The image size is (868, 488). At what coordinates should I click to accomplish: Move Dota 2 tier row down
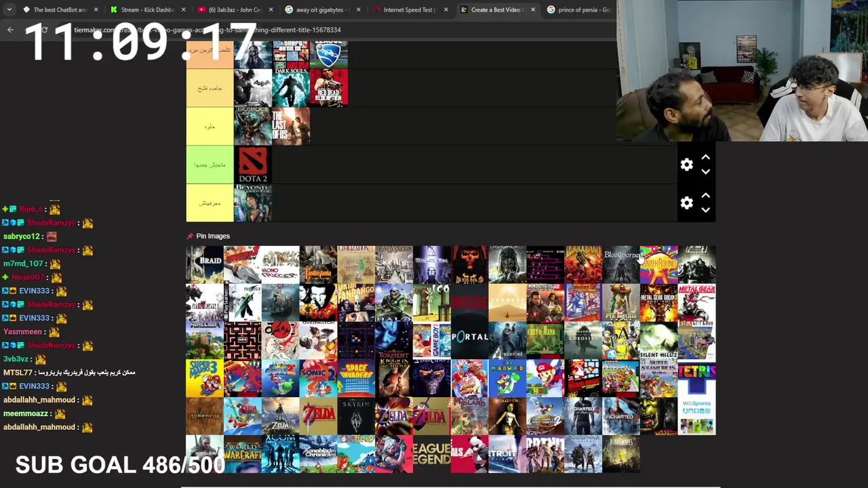(x=705, y=172)
